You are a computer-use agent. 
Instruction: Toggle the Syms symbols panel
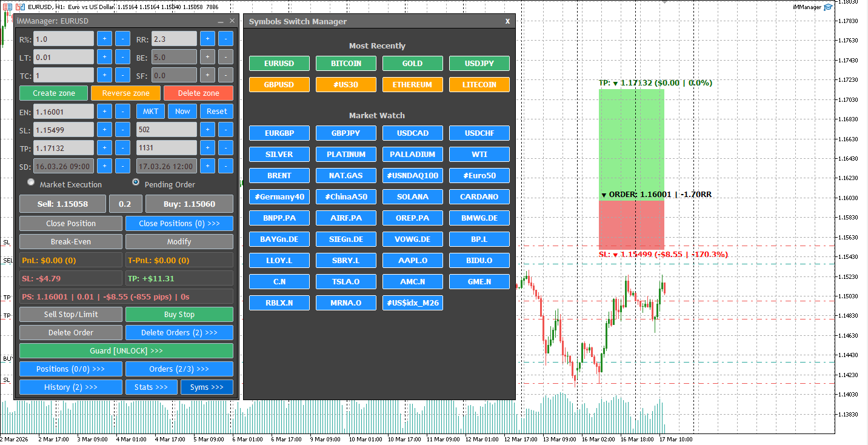pos(207,387)
